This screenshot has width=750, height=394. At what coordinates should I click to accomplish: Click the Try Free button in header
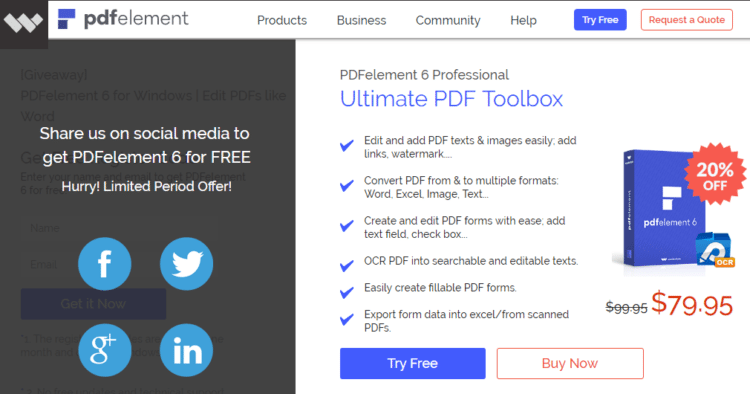(600, 20)
